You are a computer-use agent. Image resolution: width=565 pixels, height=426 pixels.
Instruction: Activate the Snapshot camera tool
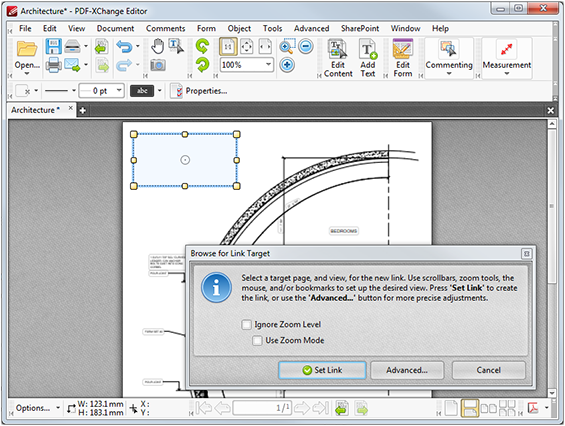coord(158,65)
